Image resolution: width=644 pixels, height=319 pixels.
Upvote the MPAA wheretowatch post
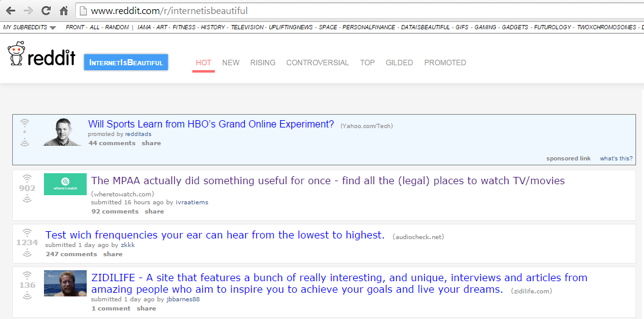click(x=27, y=178)
